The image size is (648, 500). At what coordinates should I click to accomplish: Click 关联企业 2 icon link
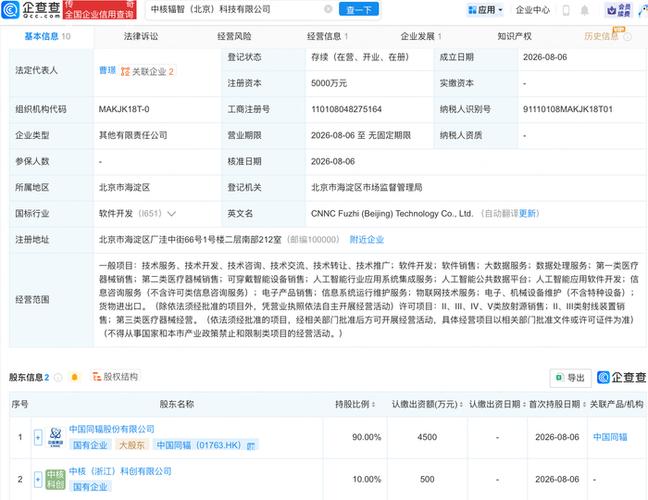coord(147,72)
